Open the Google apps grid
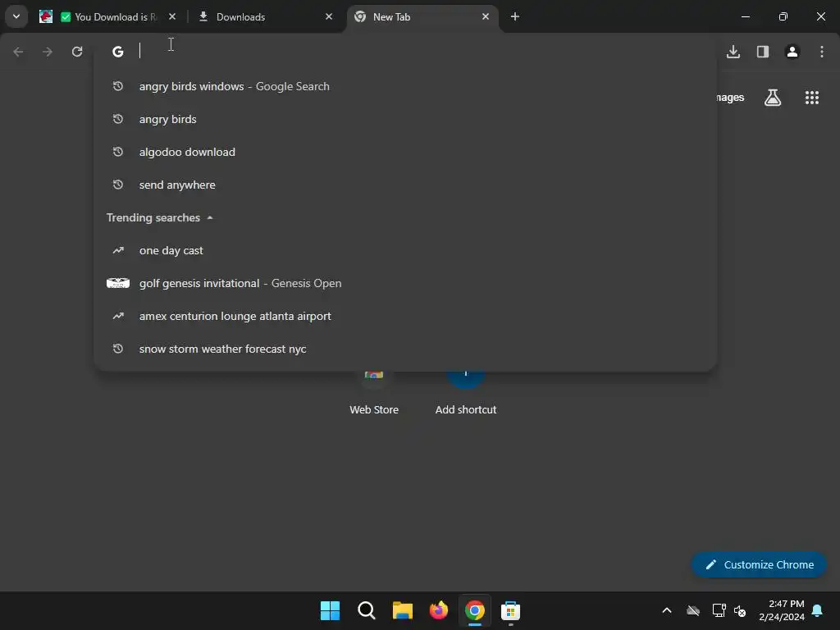Image resolution: width=840 pixels, height=630 pixels. point(812,98)
